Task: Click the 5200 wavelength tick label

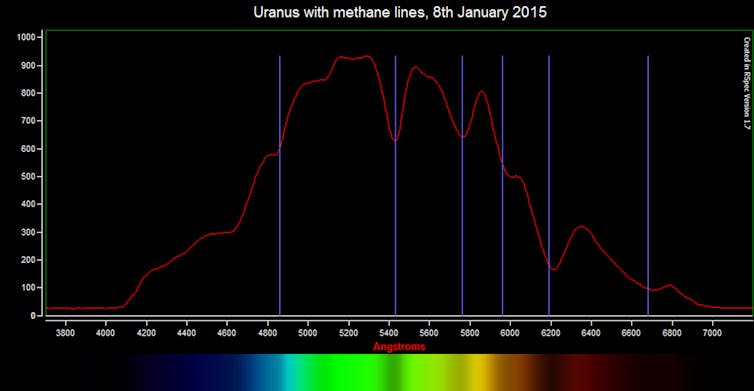Action: click(348, 333)
